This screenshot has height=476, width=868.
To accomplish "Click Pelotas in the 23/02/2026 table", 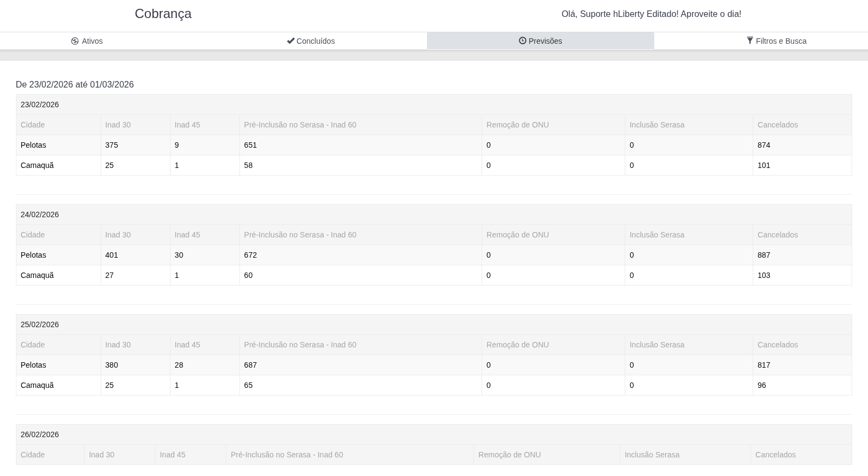I will [x=33, y=145].
